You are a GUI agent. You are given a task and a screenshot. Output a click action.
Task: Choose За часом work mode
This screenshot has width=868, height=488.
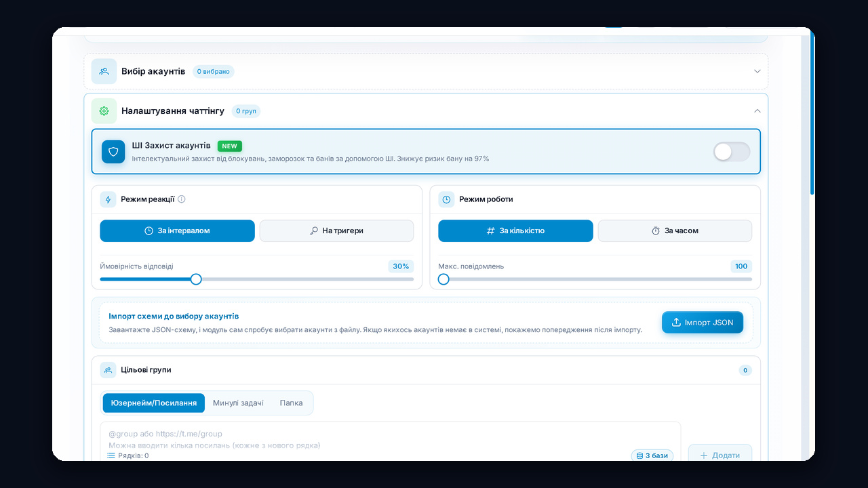click(x=675, y=230)
